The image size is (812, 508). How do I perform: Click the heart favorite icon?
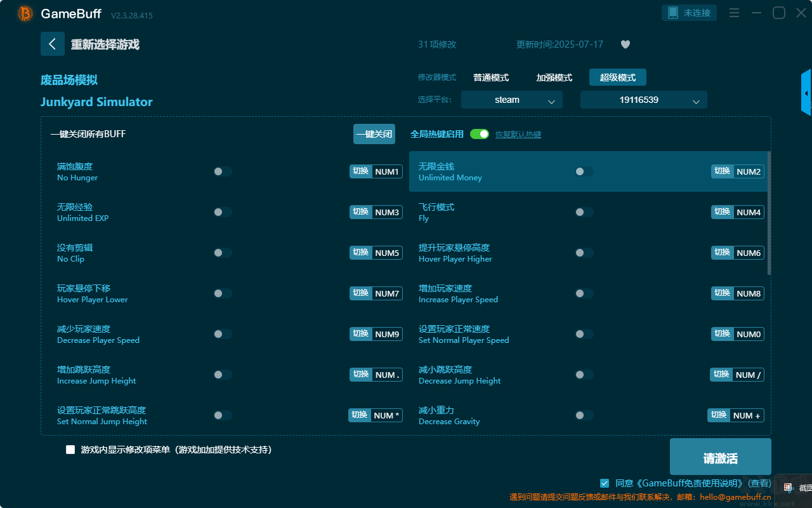click(x=625, y=44)
